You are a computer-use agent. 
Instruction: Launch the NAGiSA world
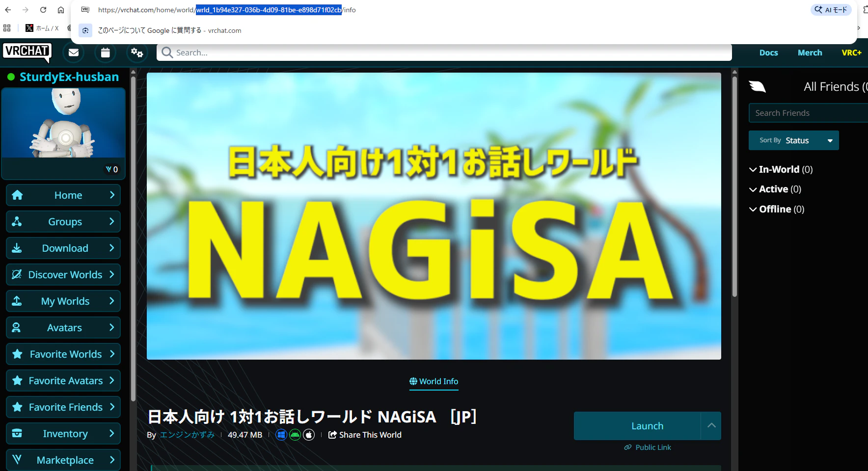pos(637,425)
